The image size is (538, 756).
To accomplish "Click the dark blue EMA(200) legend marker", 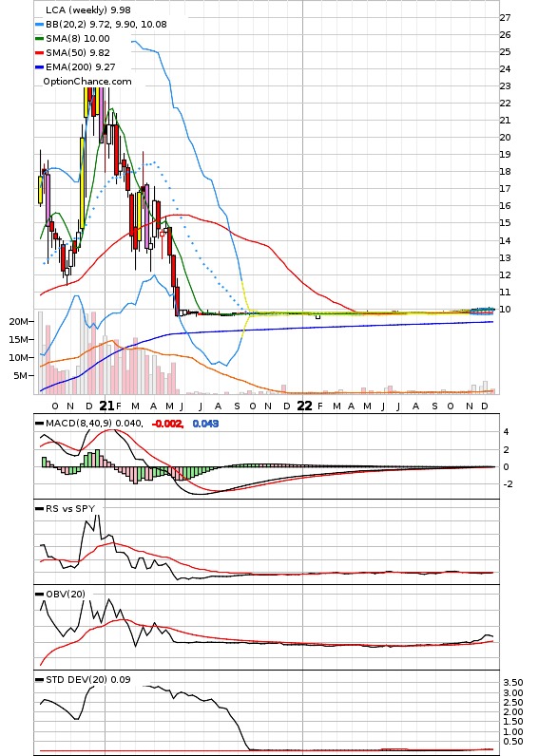I will point(40,67).
